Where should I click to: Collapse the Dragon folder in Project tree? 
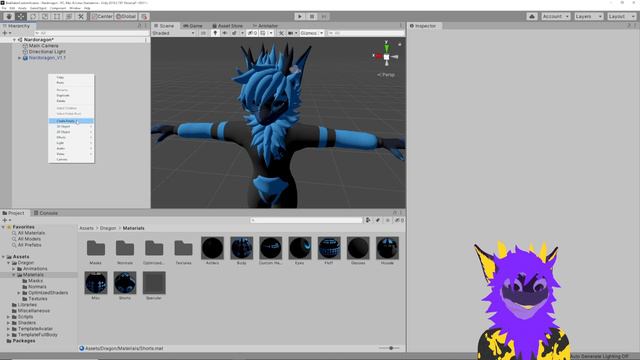[9, 263]
